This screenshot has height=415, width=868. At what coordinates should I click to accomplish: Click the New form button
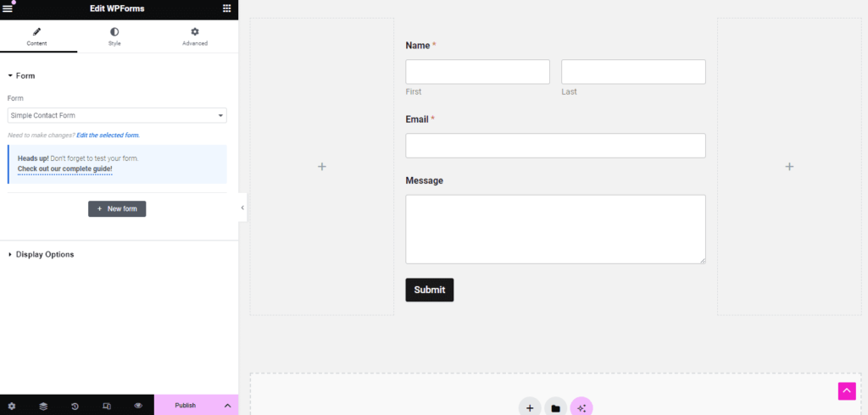[x=117, y=208]
